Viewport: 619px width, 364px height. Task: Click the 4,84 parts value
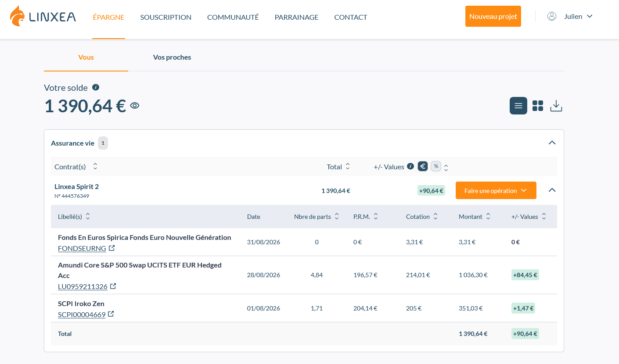tap(317, 275)
